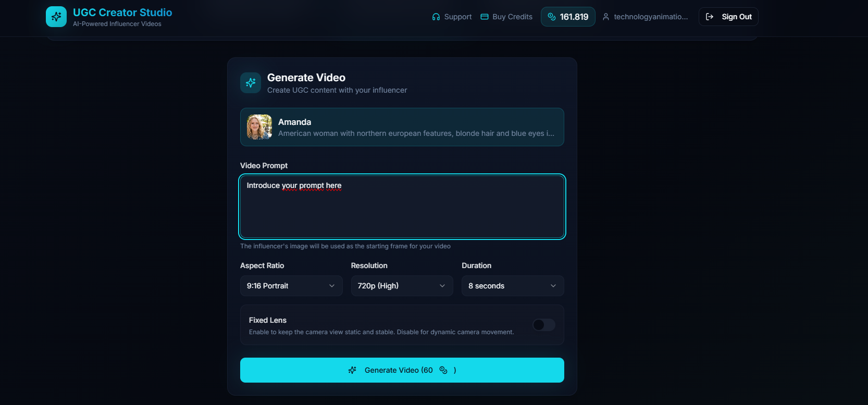Viewport: 868px width, 405px height.
Task: Open the Support link
Action: (x=452, y=17)
